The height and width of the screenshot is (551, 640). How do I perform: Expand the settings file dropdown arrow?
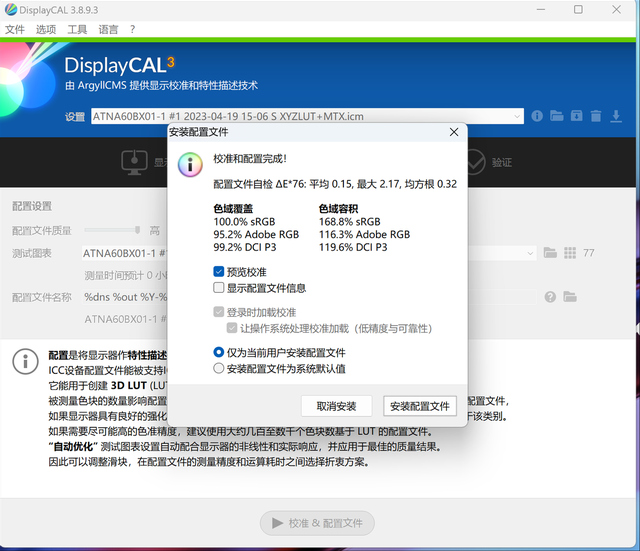tap(517, 116)
